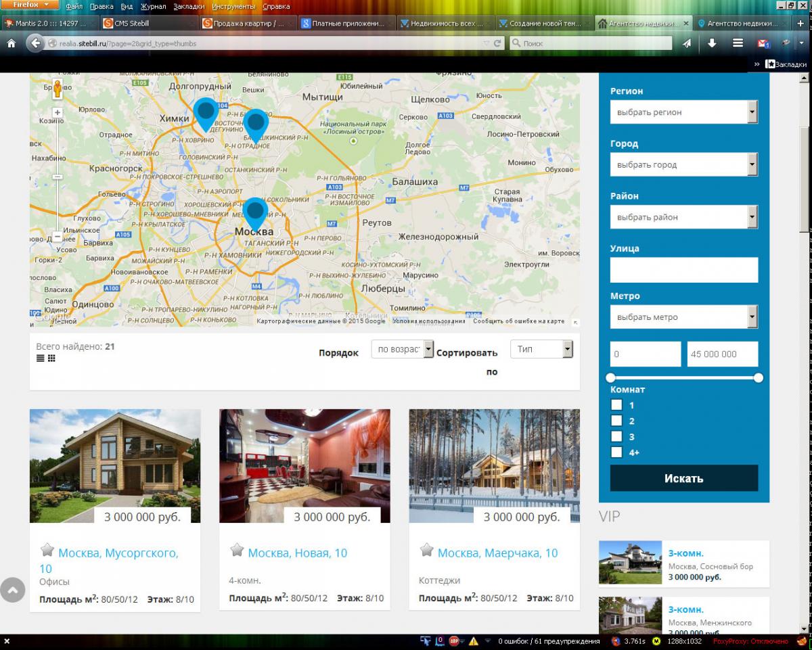This screenshot has width=812, height=650.
Task: Open the Город dropdown
Action: pyautogui.click(x=684, y=164)
